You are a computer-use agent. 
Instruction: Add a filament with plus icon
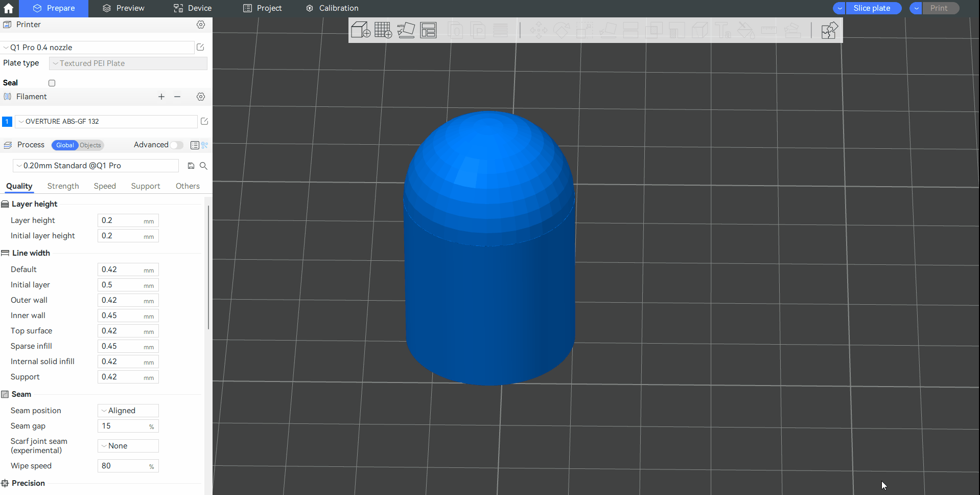coord(161,97)
